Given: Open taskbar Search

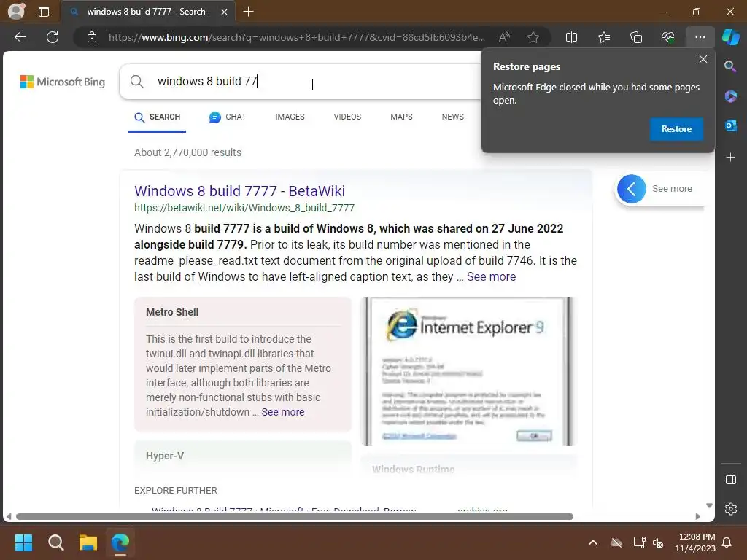Looking at the screenshot, I should click(x=55, y=542).
